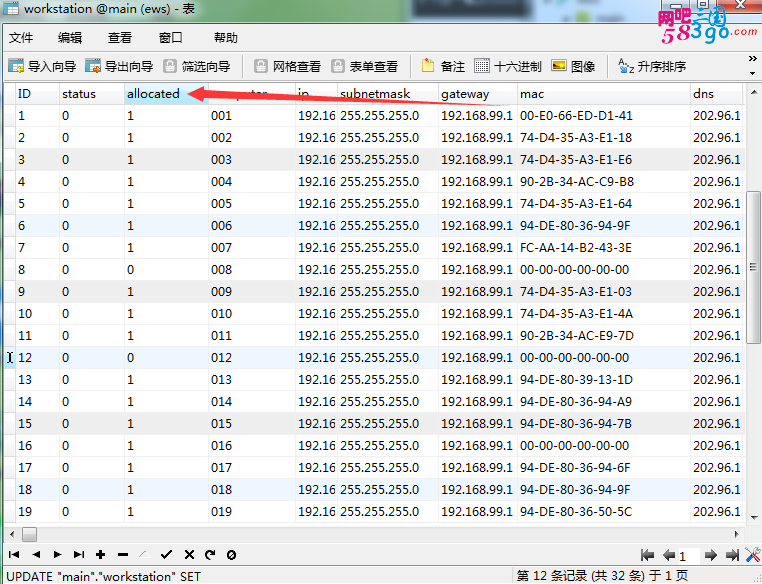The width and height of the screenshot is (762, 584).
Task: Open the 筛选向导 filter wizard
Action: pyautogui.click(x=196, y=67)
